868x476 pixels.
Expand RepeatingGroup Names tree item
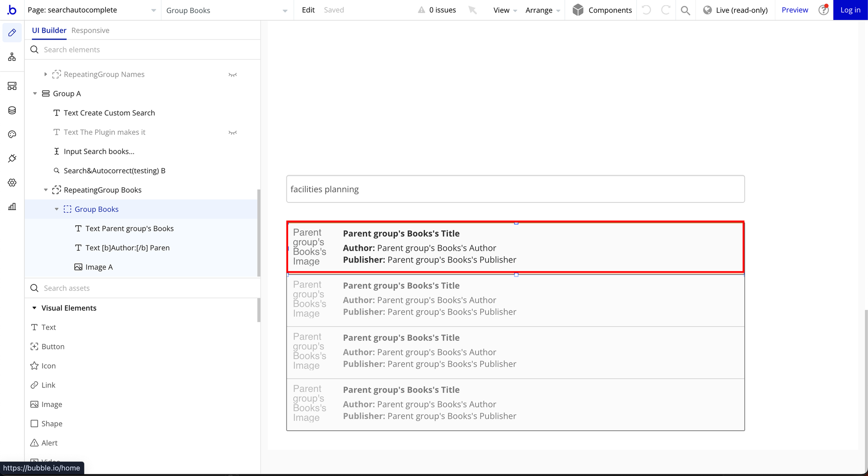[x=46, y=75]
